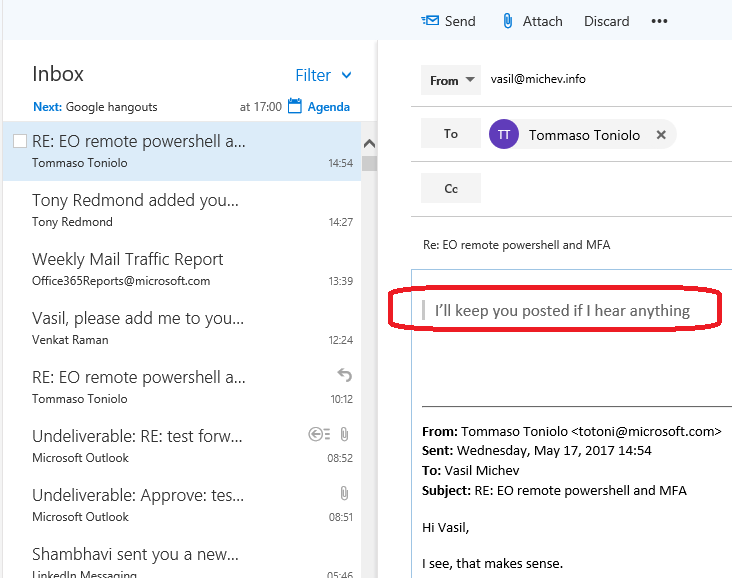This screenshot has width=732, height=578.
Task: Open the Undeliverable: Approve: tes... email
Action: pos(182,505)
